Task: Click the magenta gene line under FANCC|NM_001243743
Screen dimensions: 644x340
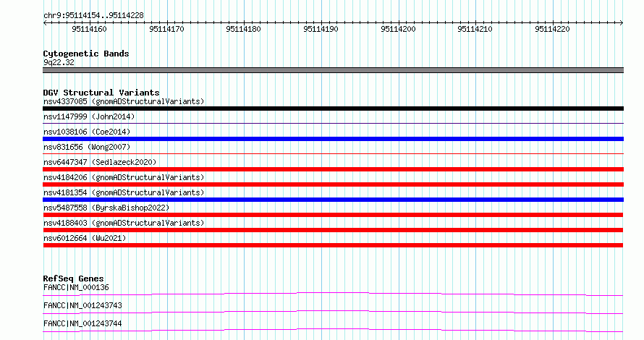Action: pyautogui.click(x=333, y=312)
